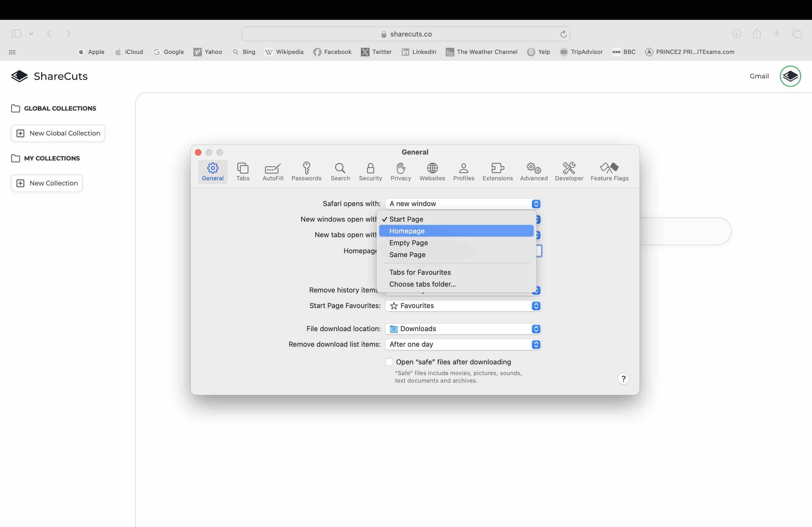Expand Remove download list items dropdown
This screenshot has height=527, width=812.
tap(463, 344)
